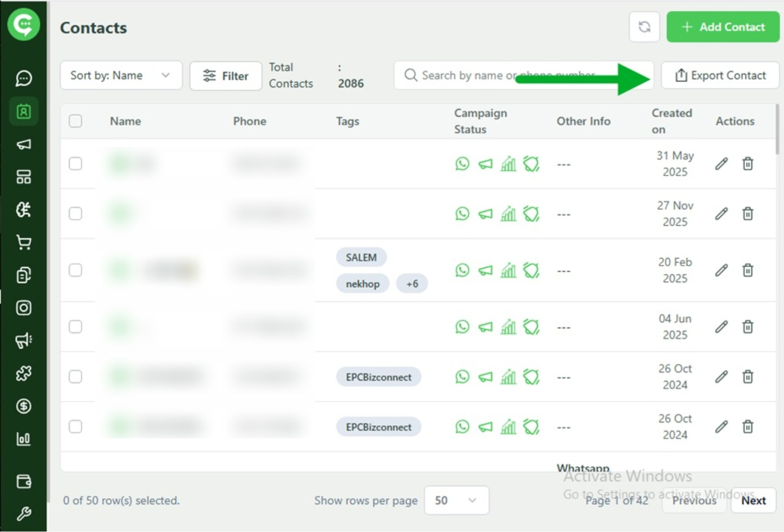Click the nekhop tag

coord(362,284)
